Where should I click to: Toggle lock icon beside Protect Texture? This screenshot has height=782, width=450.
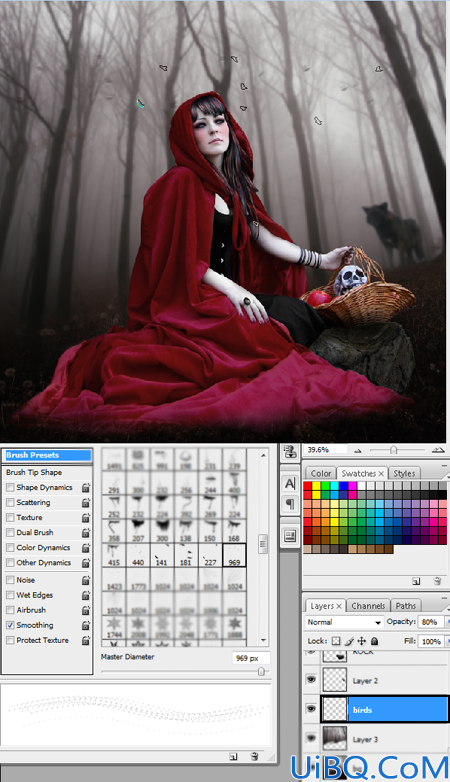[x=86, y=640]
